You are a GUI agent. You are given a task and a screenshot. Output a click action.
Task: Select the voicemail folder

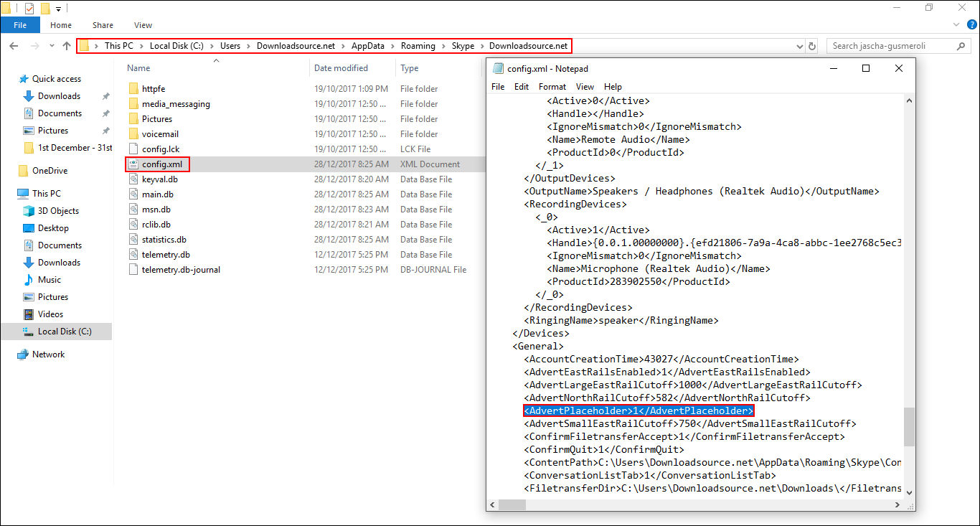coord(160,134)
